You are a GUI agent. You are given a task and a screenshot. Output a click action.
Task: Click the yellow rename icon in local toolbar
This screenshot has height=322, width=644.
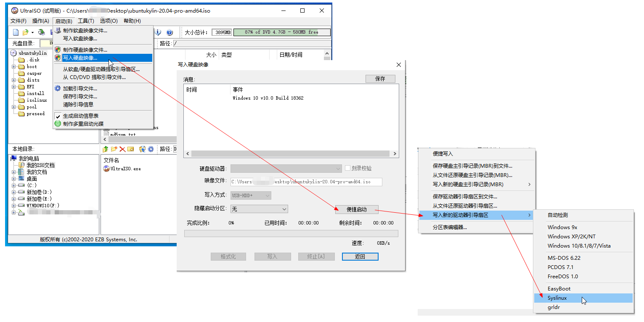click(131, 149)
